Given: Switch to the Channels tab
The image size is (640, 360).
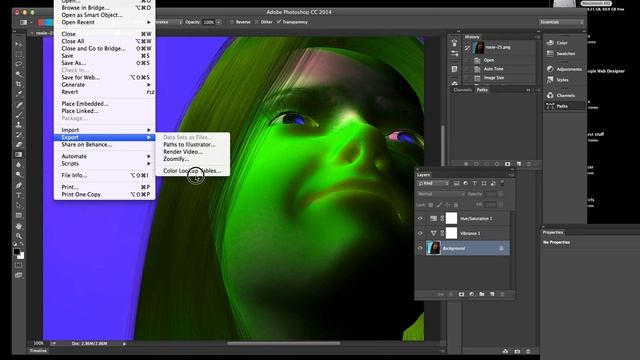Looking at the screenshot, I should point(462,90).
